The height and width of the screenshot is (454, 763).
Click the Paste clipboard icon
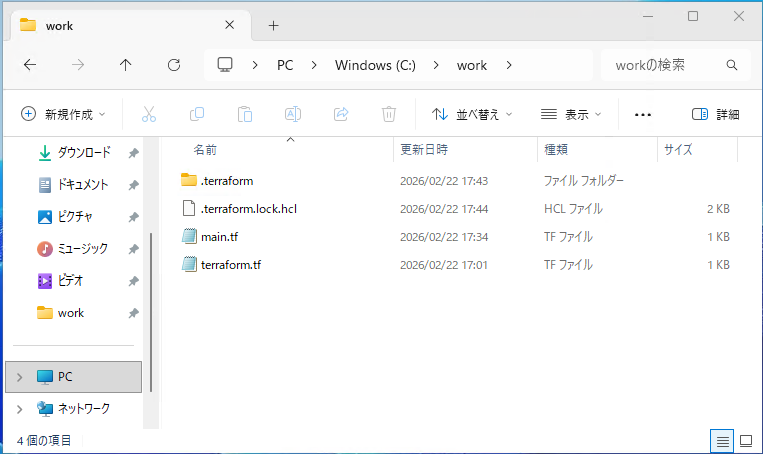click(x=245, y=114)
